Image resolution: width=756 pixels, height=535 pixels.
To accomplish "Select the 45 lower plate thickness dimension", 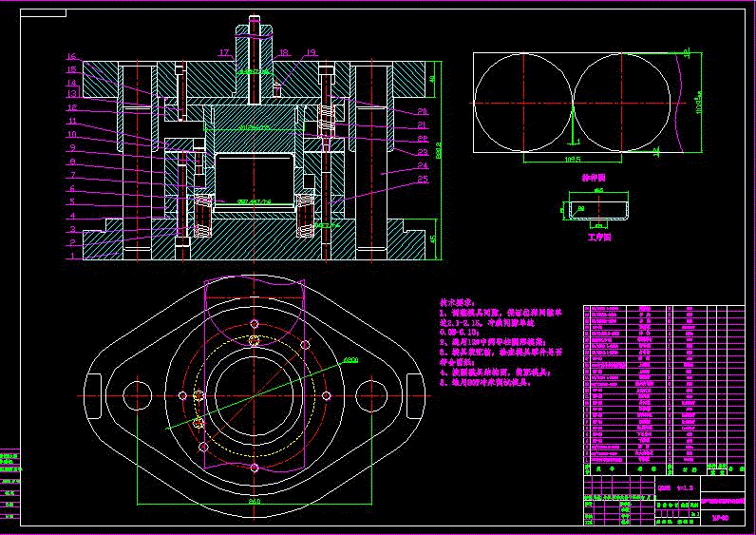I will (x=432, y=239).
